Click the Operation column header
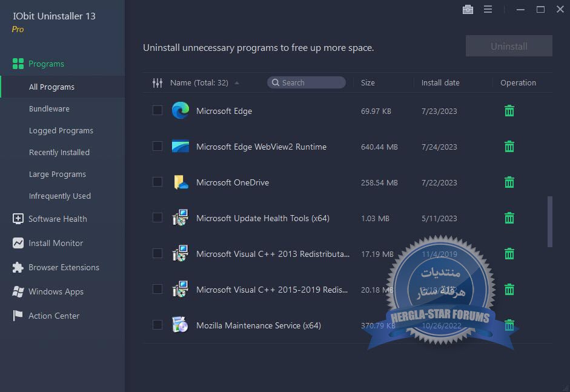Viewport: 570px width, 392px height. pyautogui.click(x=518, y=83)
